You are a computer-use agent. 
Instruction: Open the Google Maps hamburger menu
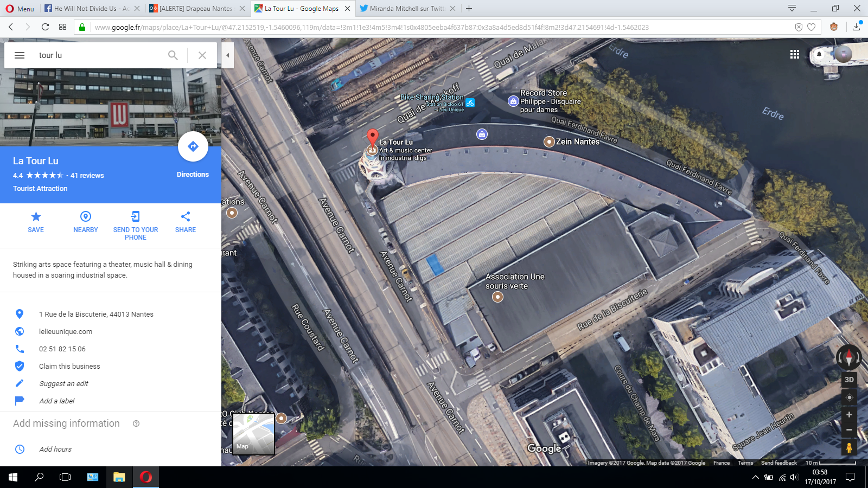[20, 55]
